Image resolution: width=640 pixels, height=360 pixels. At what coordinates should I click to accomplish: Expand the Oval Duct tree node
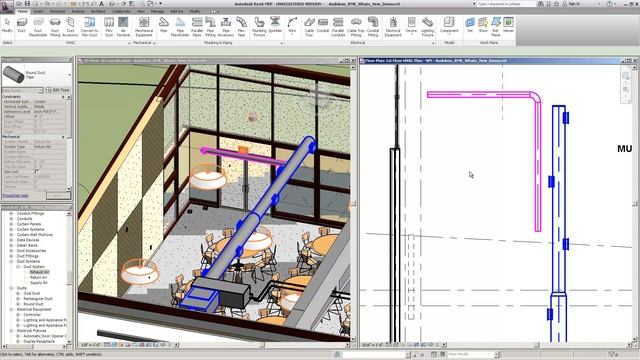pos(18,293)
